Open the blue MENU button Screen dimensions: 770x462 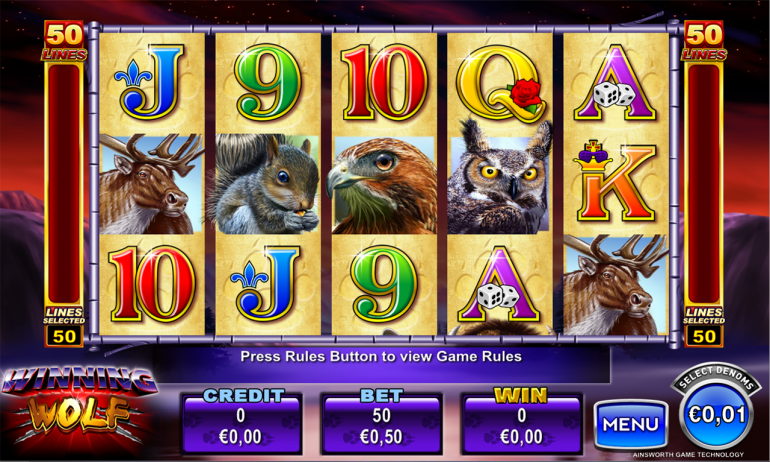tap(631, 424)
